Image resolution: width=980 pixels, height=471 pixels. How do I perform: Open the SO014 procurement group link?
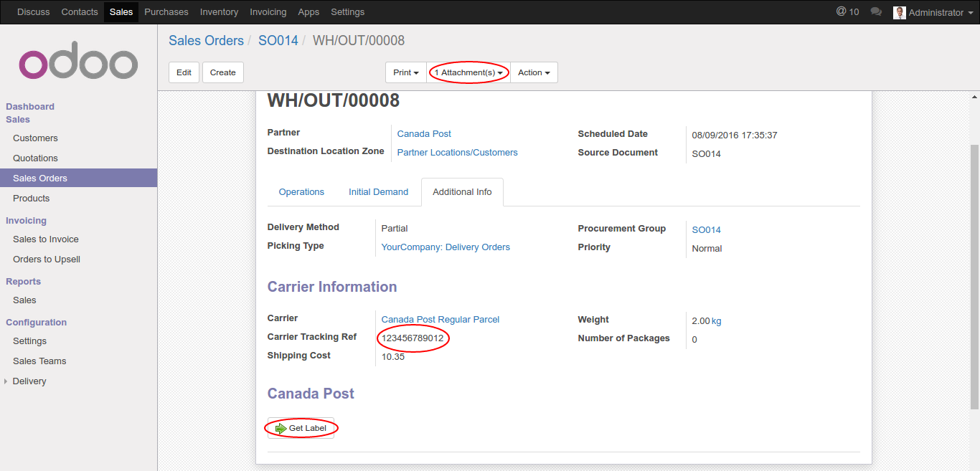[706, 230]
